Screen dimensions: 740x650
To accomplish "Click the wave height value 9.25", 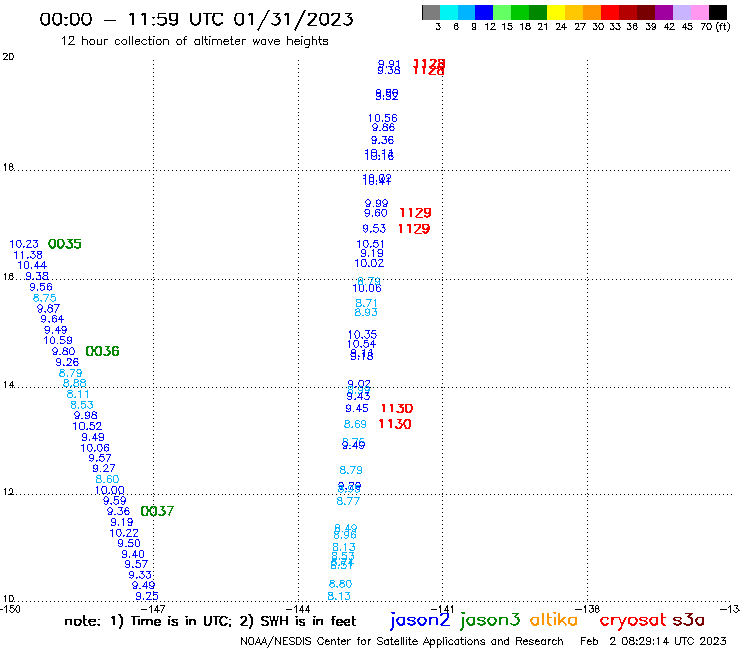I will coord(147,596).
